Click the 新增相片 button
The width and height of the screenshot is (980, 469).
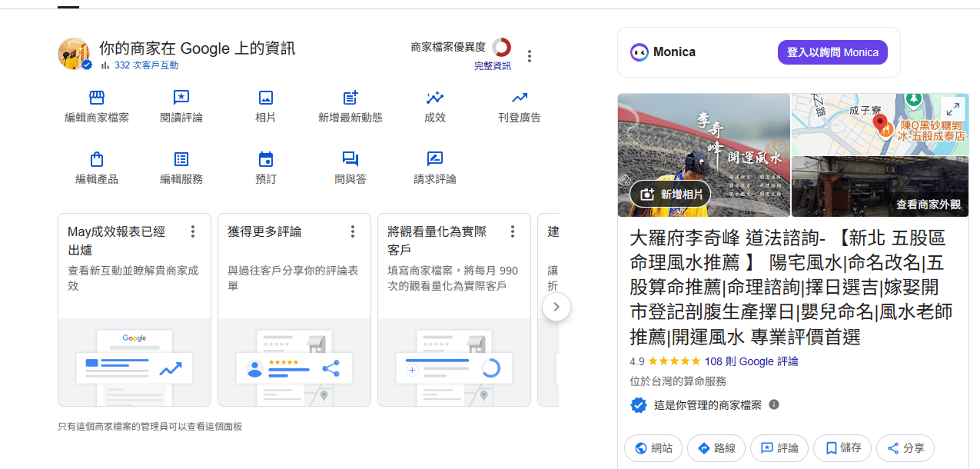(x=670, y=195)
